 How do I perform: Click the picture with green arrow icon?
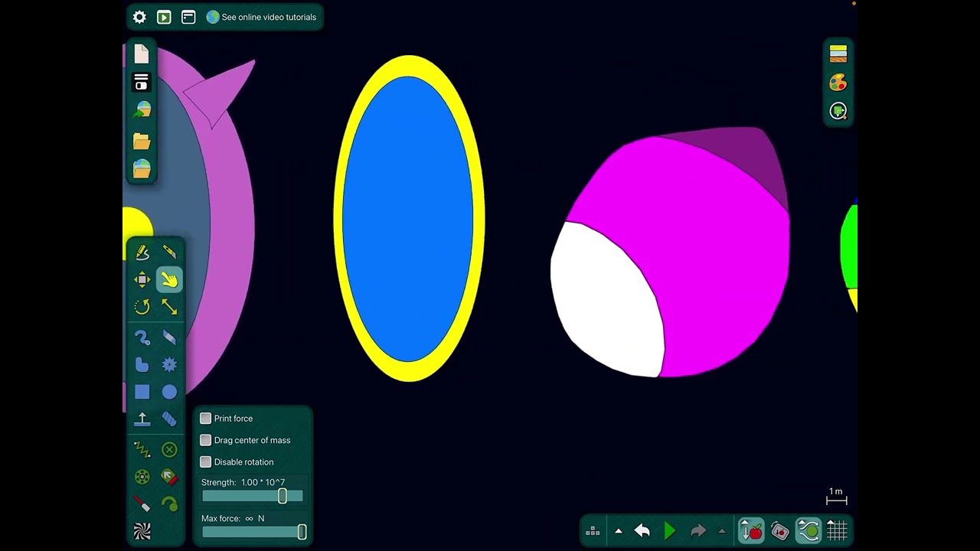(x=142, y=110)
